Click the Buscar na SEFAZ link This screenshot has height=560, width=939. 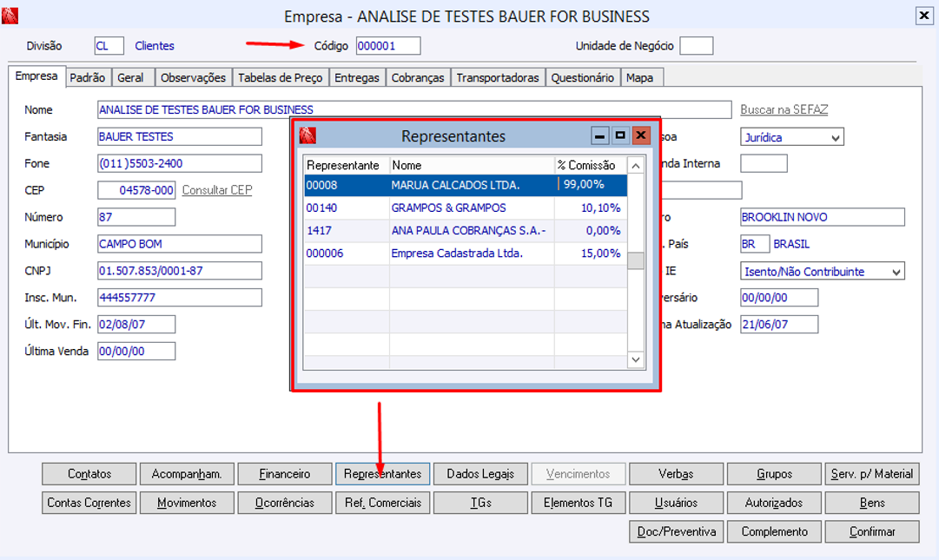tap(784, 109)
